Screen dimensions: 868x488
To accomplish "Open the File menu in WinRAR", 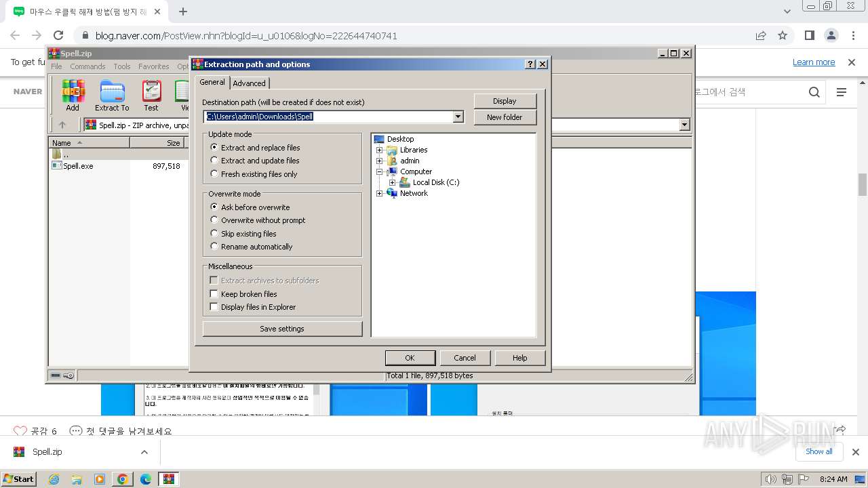I will 56,66.
